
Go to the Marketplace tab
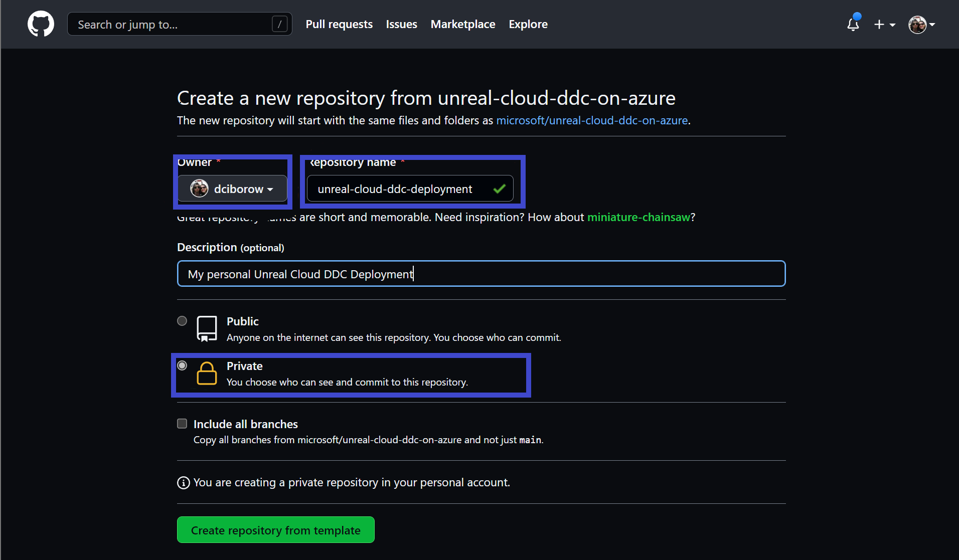coord(462,24)
